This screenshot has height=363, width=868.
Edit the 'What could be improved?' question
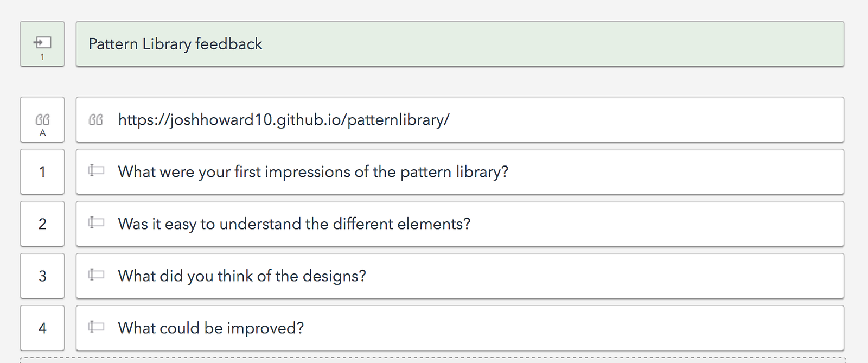[211, 328]
